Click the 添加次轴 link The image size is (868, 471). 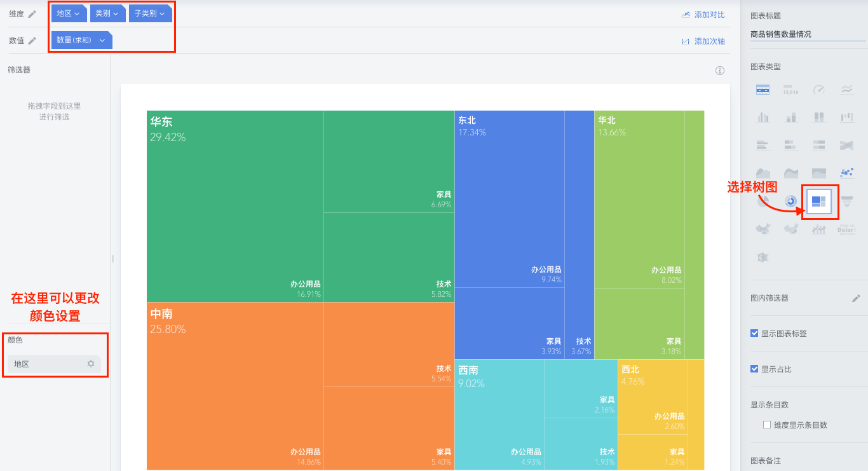point(703,41)
